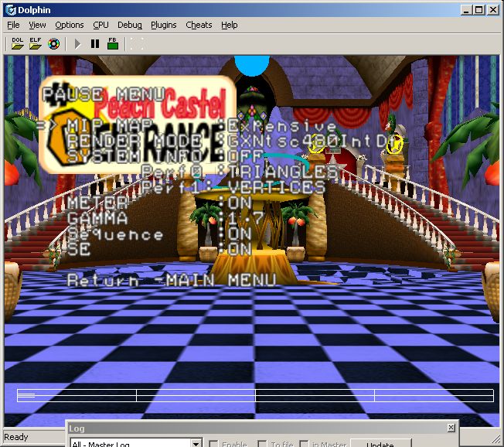Minimize the Dolphin window

[x=466, y=10]
